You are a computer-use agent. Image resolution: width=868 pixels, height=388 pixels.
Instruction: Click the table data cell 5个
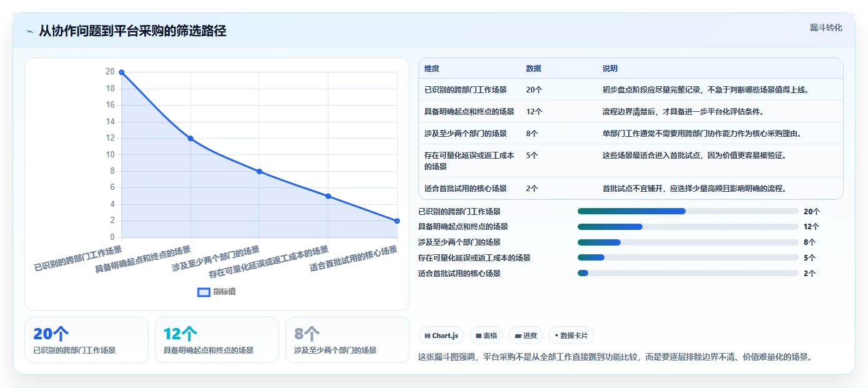(x=532, y=155)
